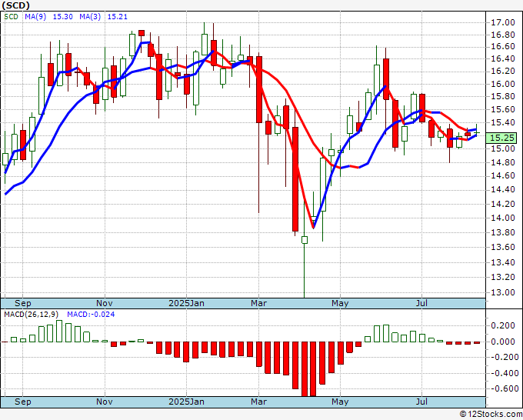Image resolution: width=523 pixels, height=420 pixels.
Task: Click 2025Jan on the MACD panel time axis
Action: click(186, 402)
